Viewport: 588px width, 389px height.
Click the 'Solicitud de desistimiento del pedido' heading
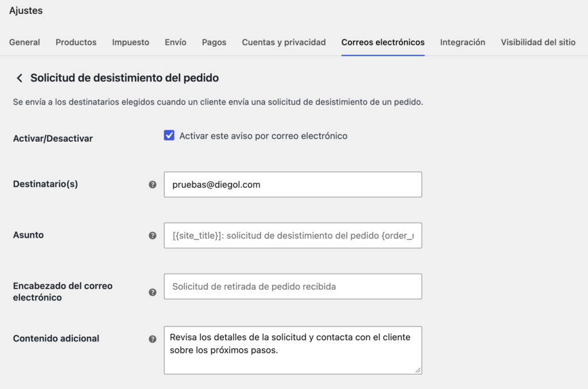[125, 78]
